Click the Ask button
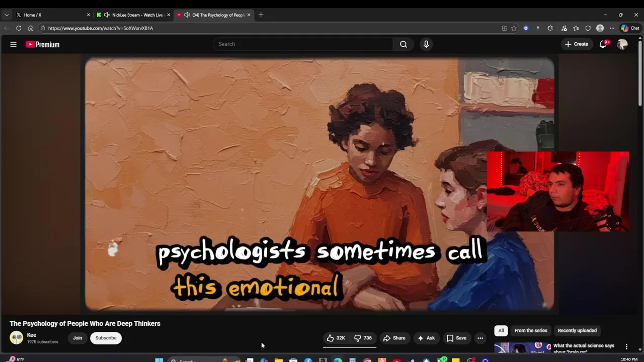The width and height of the screenshot is (644, 362). point(426,338)
